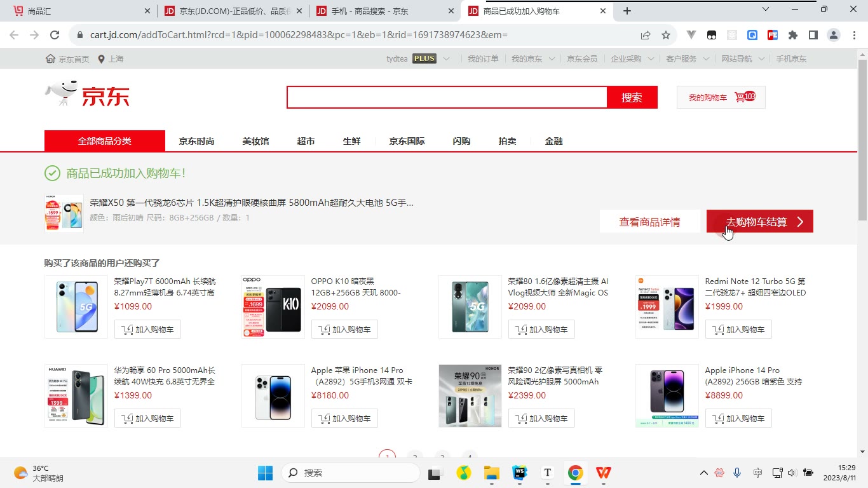868x488 pixels.
Task: Show hidden system tray icons chevron
Action: coord(703,473)
